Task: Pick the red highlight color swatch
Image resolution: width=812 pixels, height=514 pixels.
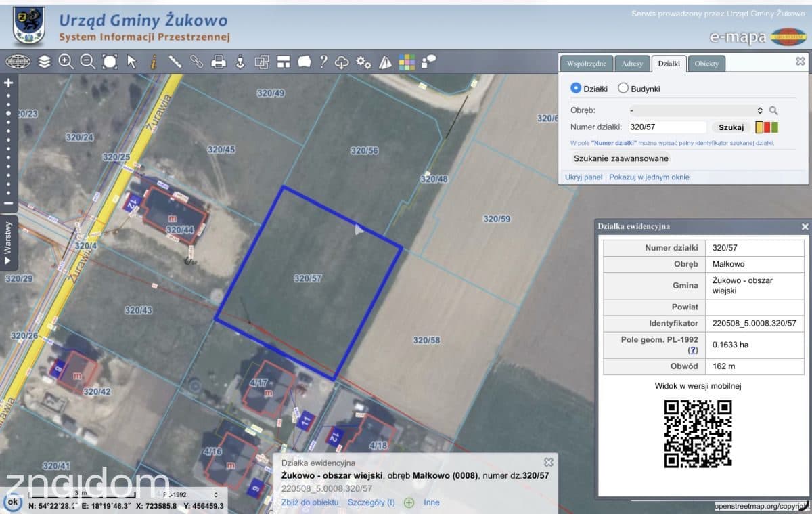Action: 767,127
